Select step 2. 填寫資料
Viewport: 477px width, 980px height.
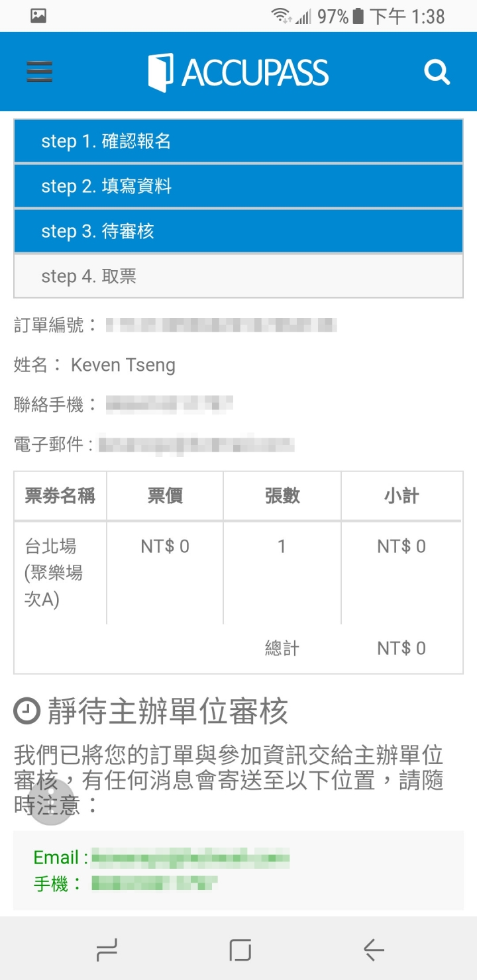[238, 186]
